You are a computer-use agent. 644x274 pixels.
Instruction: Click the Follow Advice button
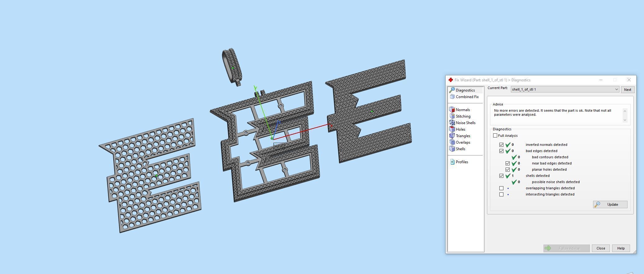[566, 248]
